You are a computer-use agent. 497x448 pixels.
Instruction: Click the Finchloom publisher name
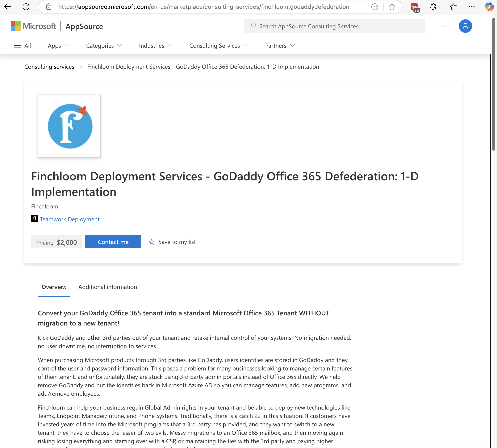45,207
